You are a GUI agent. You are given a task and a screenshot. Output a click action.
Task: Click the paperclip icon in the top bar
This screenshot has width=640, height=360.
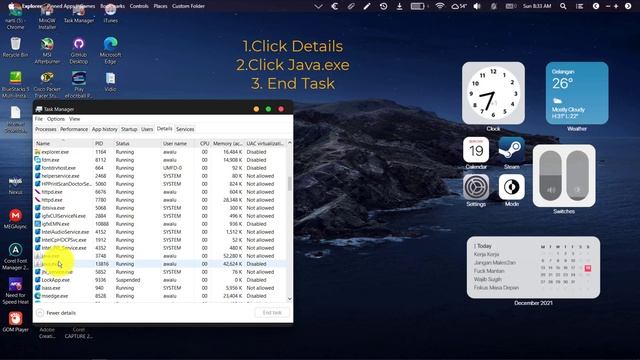pyautogui.click(x=351, y=6)
